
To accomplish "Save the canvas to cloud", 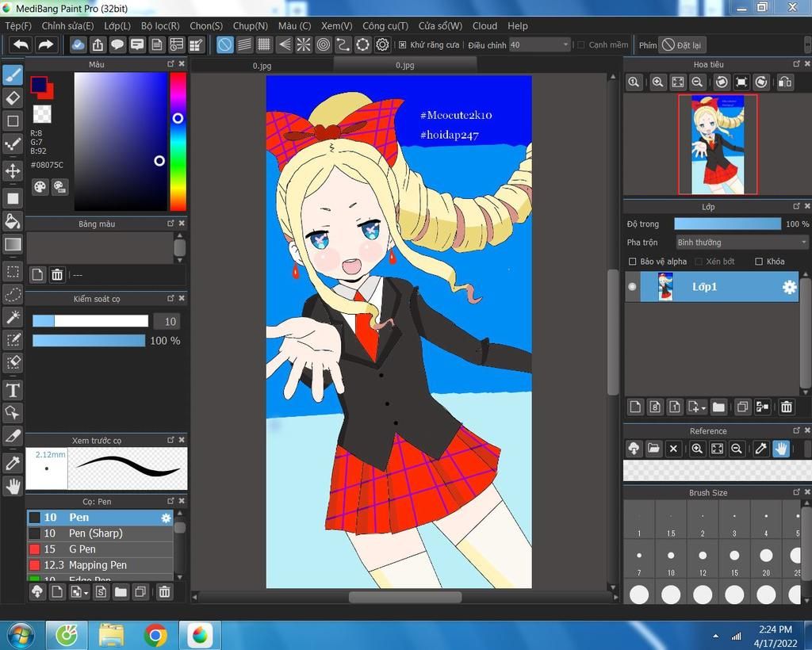I will (78, 45).
